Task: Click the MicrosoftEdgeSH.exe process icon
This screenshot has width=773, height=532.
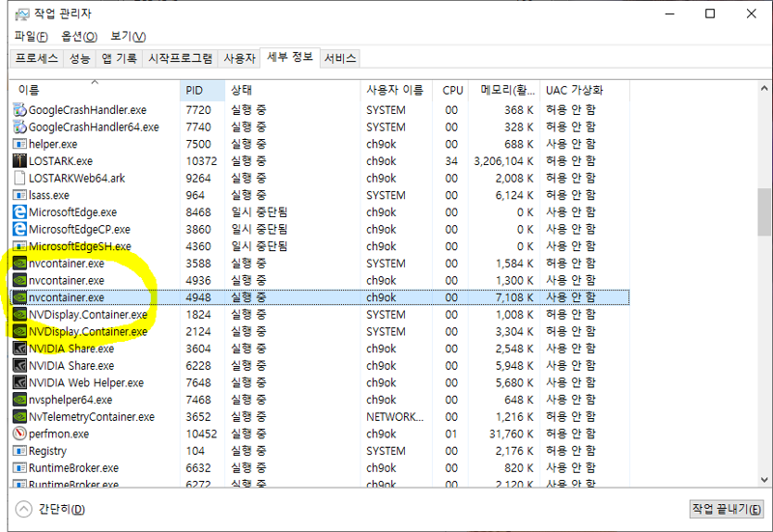Action: 19,246
